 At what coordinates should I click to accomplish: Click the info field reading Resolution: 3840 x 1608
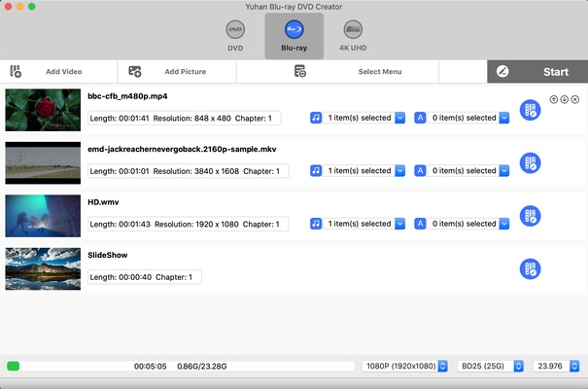pyautogui.click(x=189, y=171)
